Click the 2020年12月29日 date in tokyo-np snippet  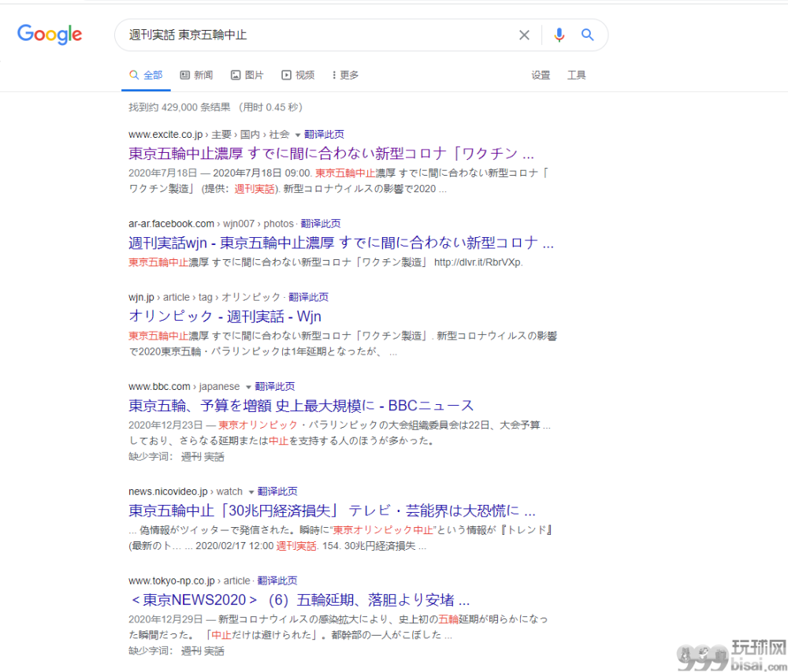[165, 618]
